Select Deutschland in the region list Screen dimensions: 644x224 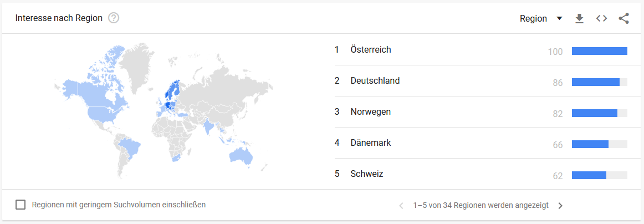click(375, 81)
